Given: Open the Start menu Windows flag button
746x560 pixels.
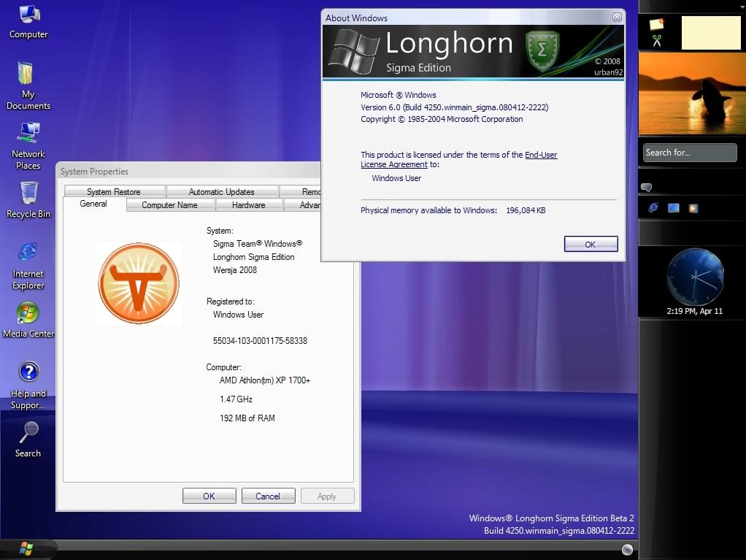Looking at the screenshot, I should [x=26, y=549].
